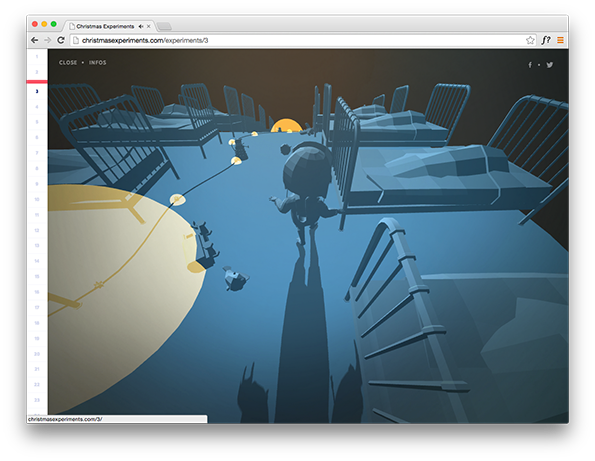Open experiment 11 in the sidebar
595x461 pixels.
click(37, 215)
